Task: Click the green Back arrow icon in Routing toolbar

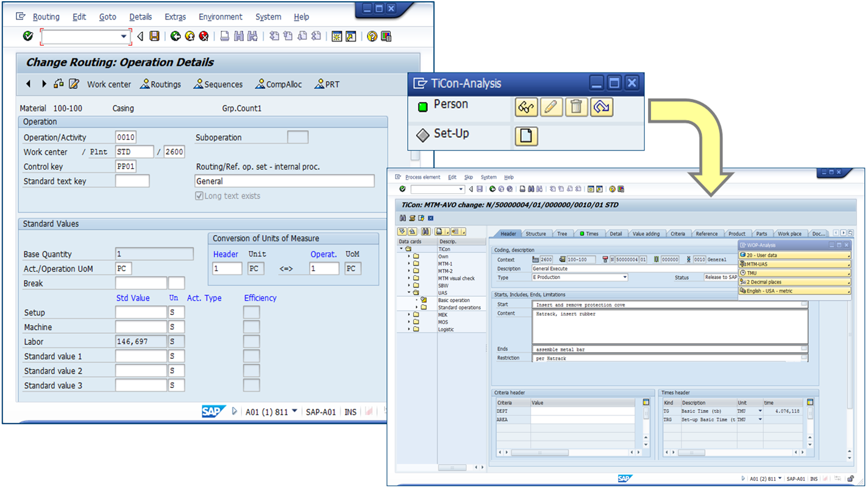Action: 176,37
